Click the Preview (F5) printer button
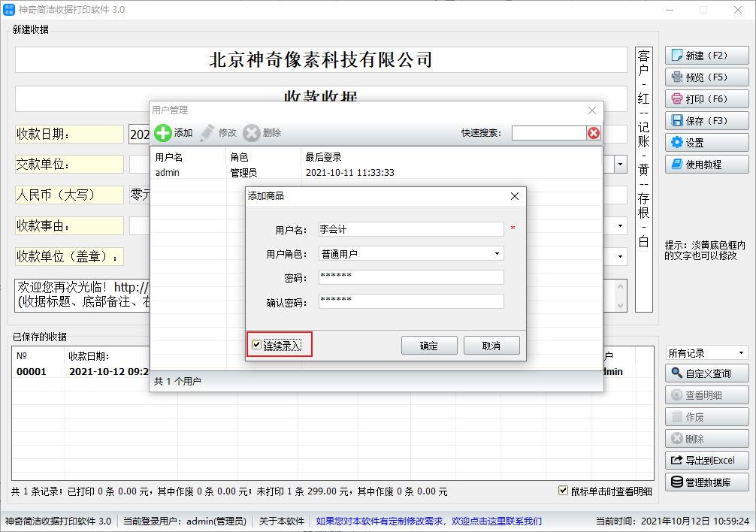This screenshot has height=532, width=756. (x=706, y=77)
